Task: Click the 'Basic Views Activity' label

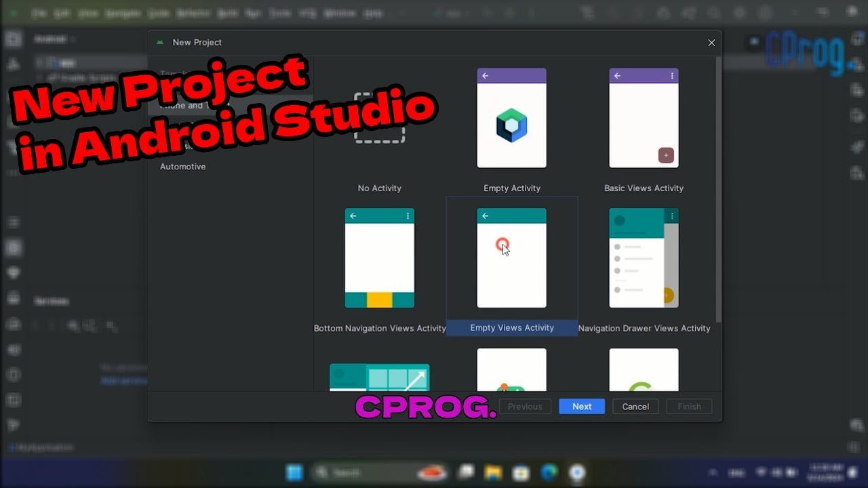Action: [644, 188]
